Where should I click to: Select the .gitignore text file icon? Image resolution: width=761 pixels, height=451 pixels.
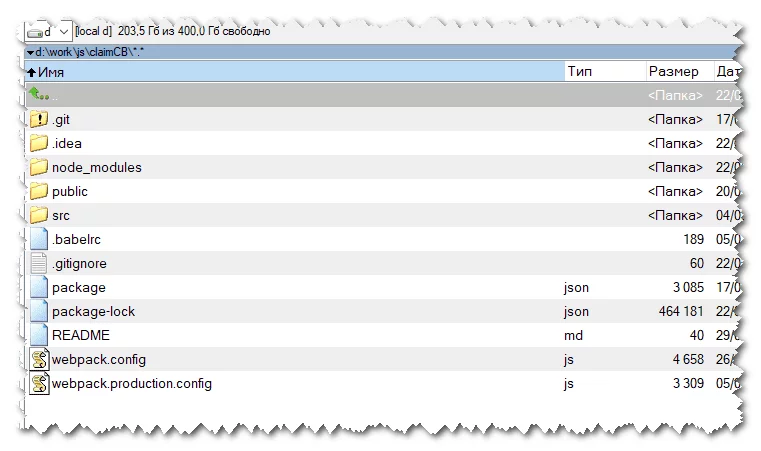(39, 263)
